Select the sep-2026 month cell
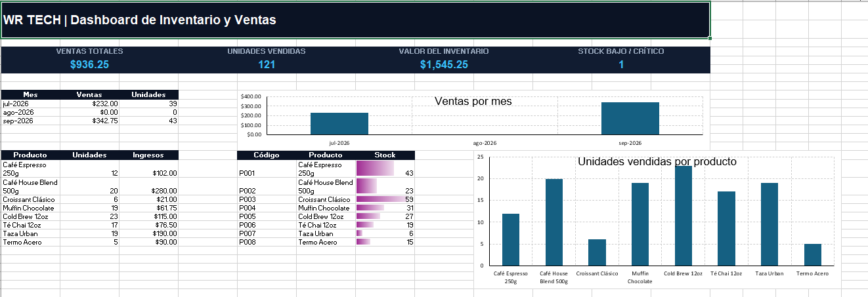Viewport: 868px width, 297px height. (x=30, y=121)
